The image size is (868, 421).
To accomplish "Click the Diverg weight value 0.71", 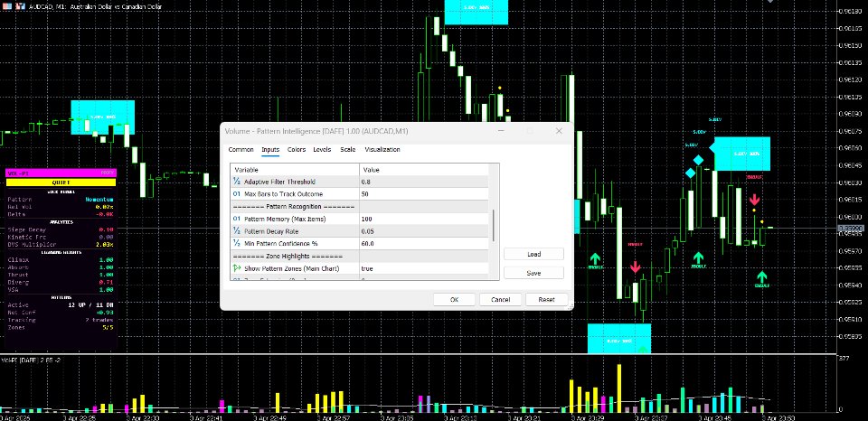I will [107, 282].
